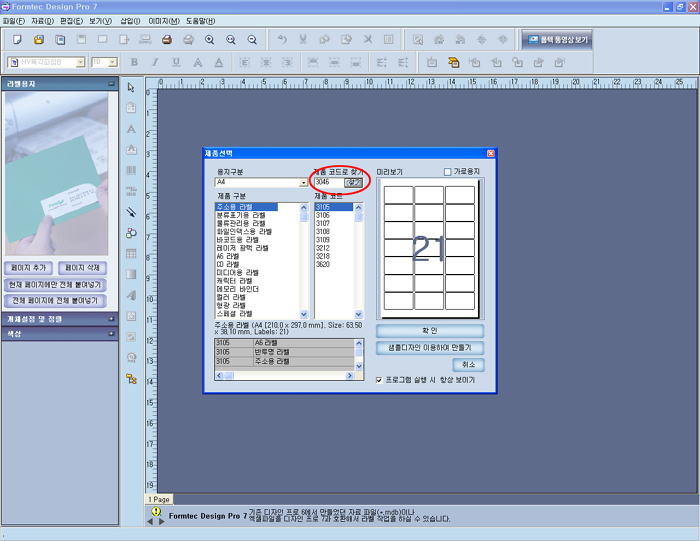Click the Cut scissors icon

tap(303, 40)
